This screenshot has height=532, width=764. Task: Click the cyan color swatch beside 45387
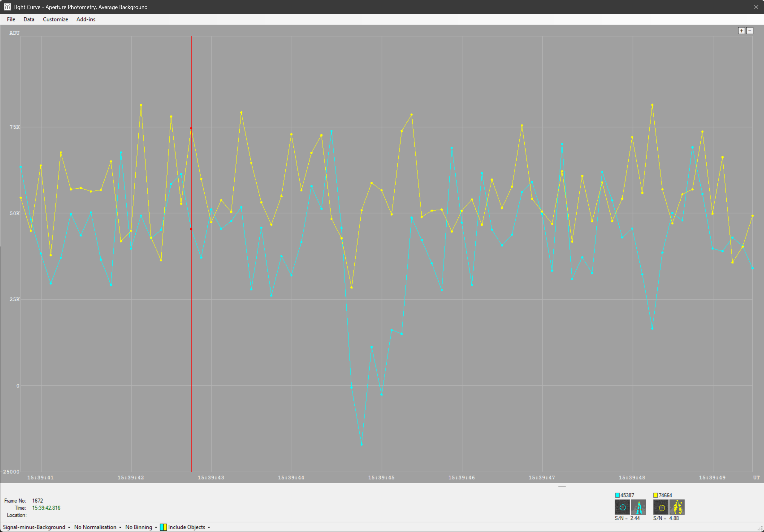[x=617, y=495]
